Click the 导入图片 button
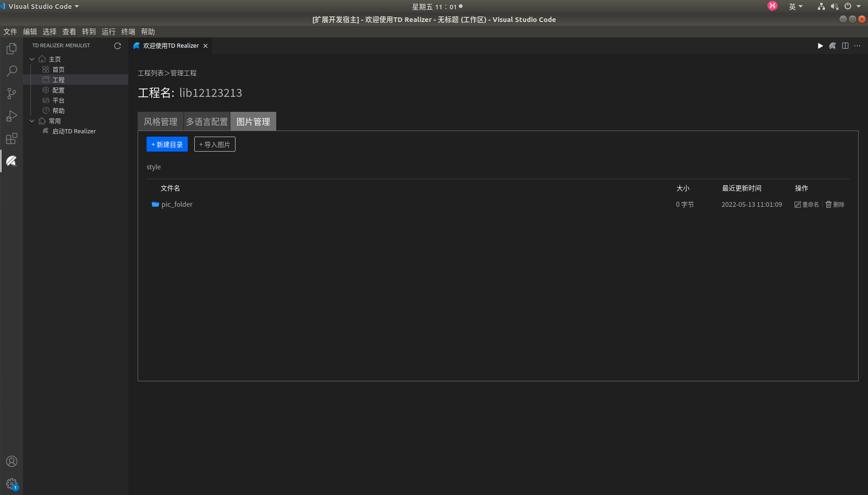Image resolution: width=868 pixels, height=495 pixels. [215, 145]
